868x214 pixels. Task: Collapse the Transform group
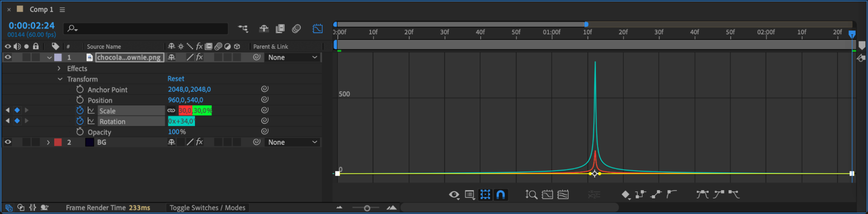tap(60, 79)
